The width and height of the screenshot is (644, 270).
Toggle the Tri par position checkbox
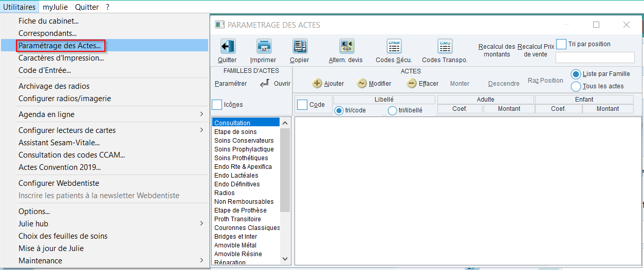tap(561, 44)
